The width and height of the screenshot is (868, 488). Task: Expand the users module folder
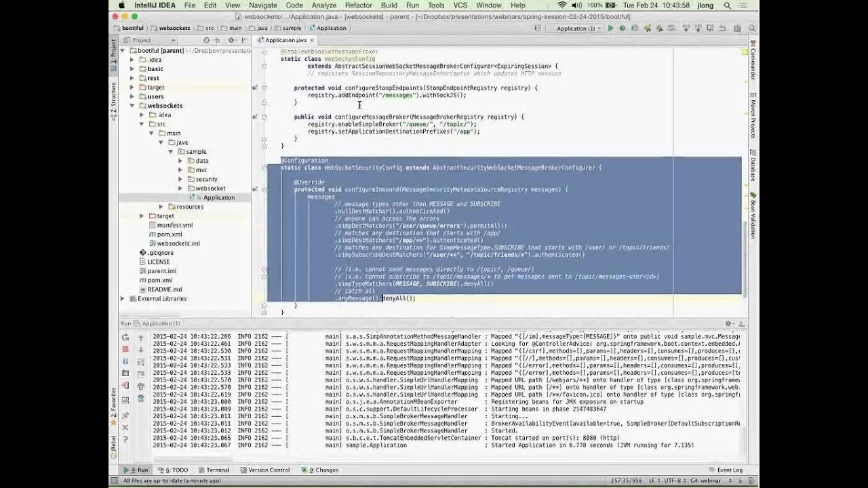click(x=132, y=96)
